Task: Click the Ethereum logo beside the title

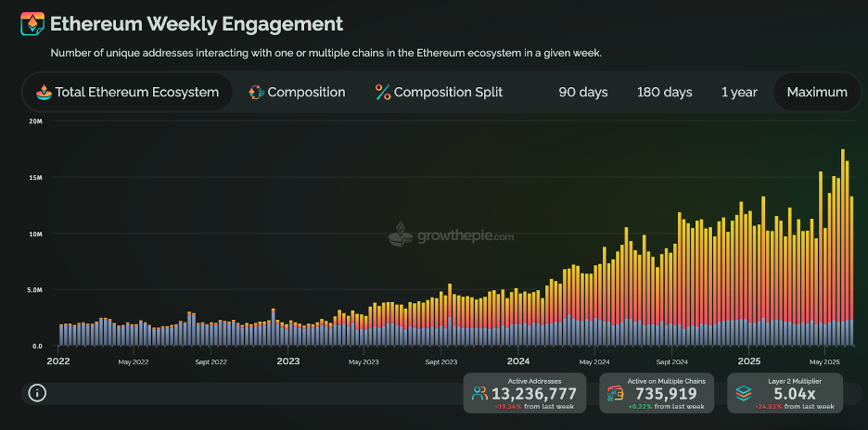Action: (32, 24)
